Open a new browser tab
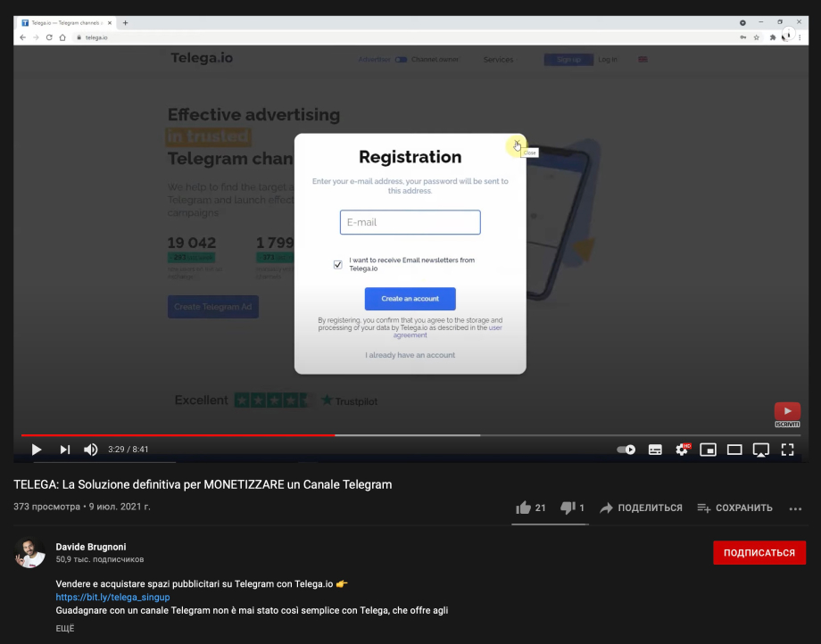Viewport: 821px width, 644px height. (125, 23)
